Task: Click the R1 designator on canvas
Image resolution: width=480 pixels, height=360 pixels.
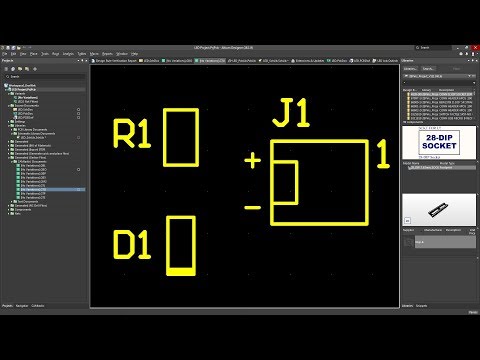Action: [132, 133]
